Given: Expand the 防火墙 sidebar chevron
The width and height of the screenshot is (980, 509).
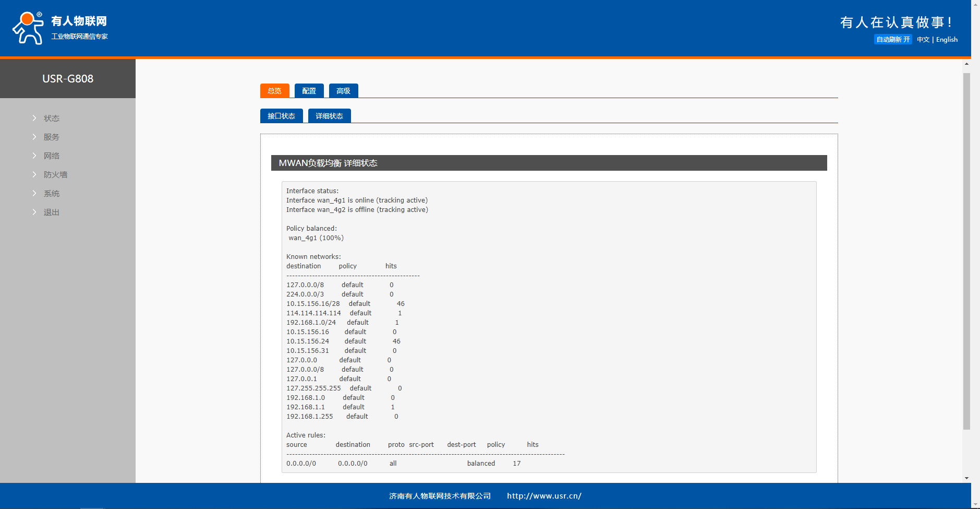Looking at the screenshot, I should [34, 174].
